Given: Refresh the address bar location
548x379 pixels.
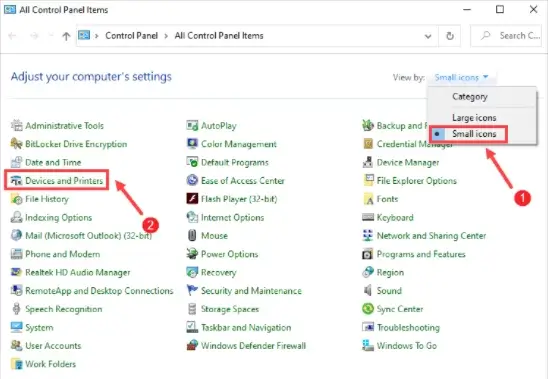Looking at the screenshot, I should [450, 36].
